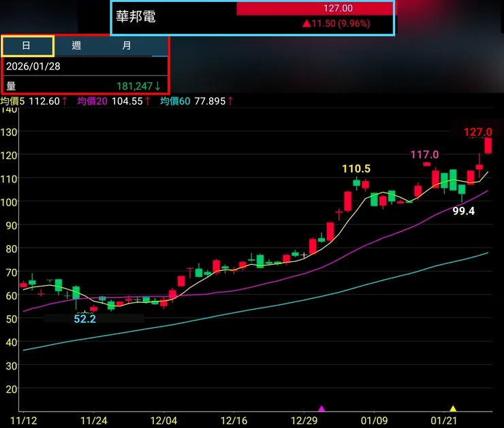This screenshot has width=504, height=428.
Task: Switch to the 週 weekly chart tab
Action: [x=76, y=46]
